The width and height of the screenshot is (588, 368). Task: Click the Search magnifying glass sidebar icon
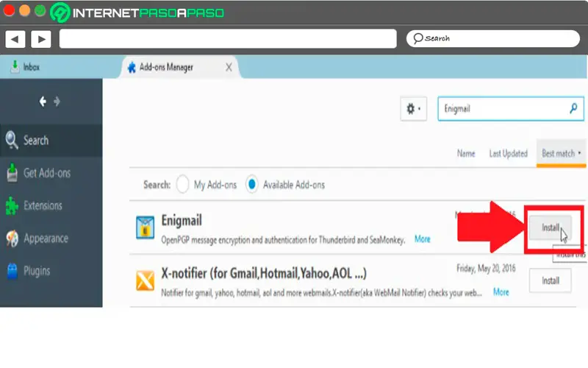[x=12, y=140]
